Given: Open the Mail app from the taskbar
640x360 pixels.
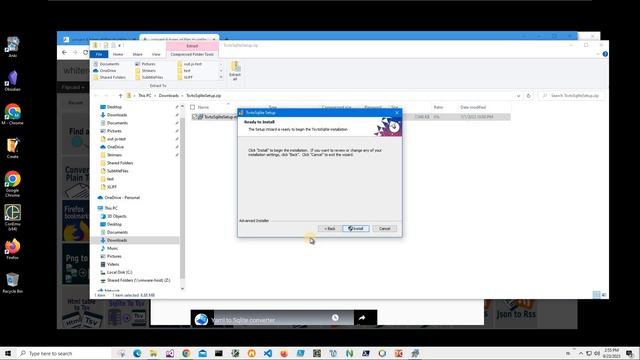Looking at the screenshot, I should click(x=202, y=353).
